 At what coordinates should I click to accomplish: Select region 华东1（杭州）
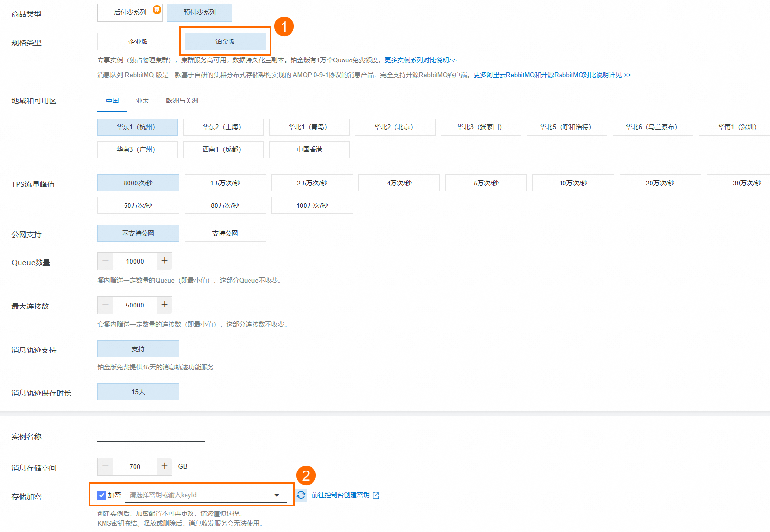coord(137,127)
